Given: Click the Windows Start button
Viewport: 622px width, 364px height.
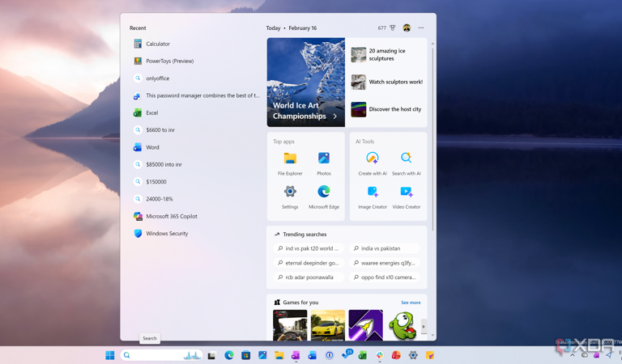Looking at the screenshot, I should coord(110,355).
